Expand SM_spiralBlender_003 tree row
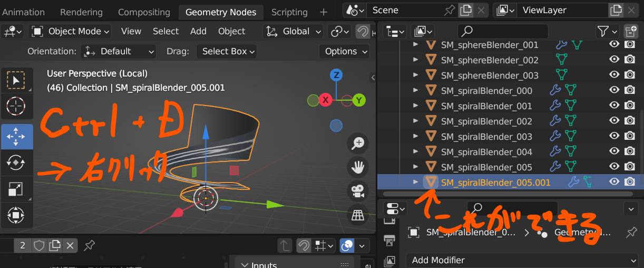The width and height of the screenshot is (644, 268). coord(416,137)
